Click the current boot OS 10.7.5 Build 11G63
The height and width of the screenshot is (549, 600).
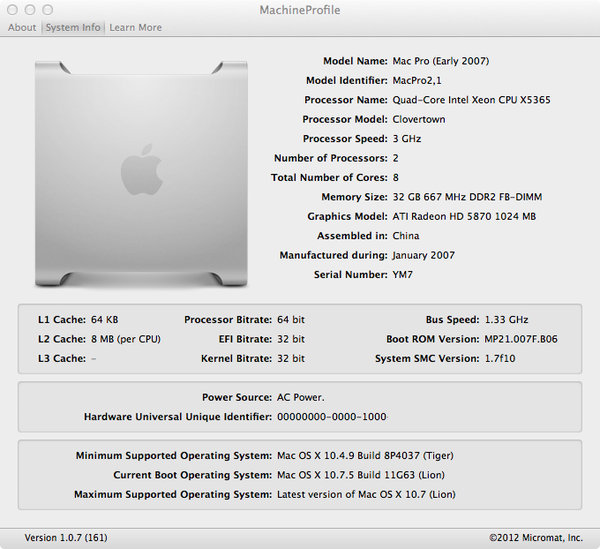(361, 475)
